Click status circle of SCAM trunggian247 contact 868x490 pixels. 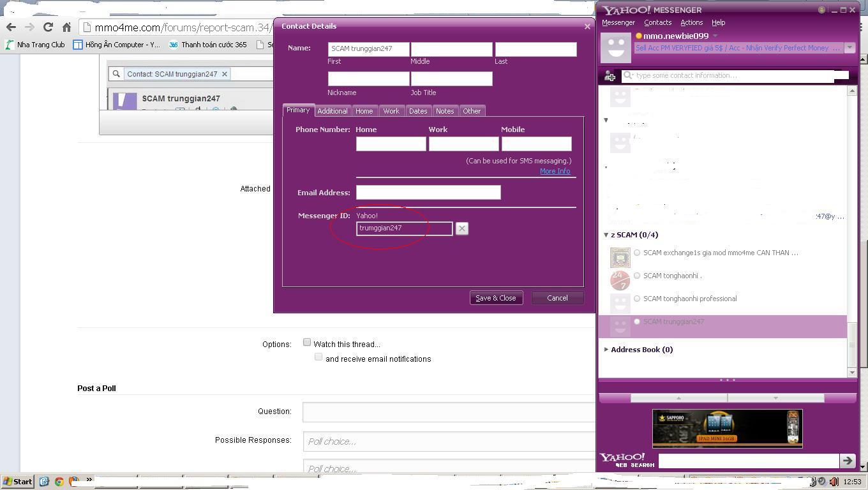coord(637,322)
